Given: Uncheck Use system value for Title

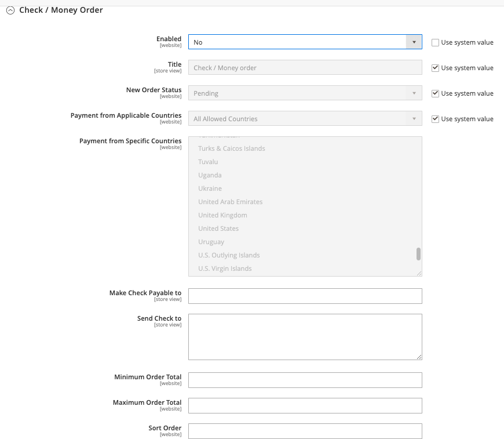Looking at the screenshot, I should point(435,68).
